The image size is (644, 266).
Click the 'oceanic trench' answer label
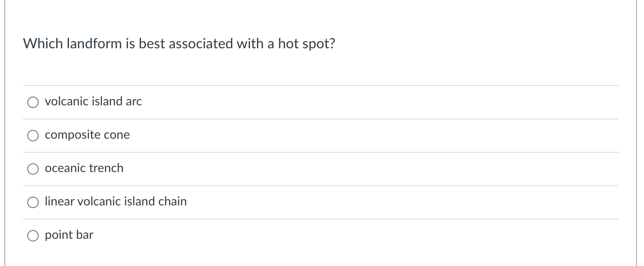84,168
